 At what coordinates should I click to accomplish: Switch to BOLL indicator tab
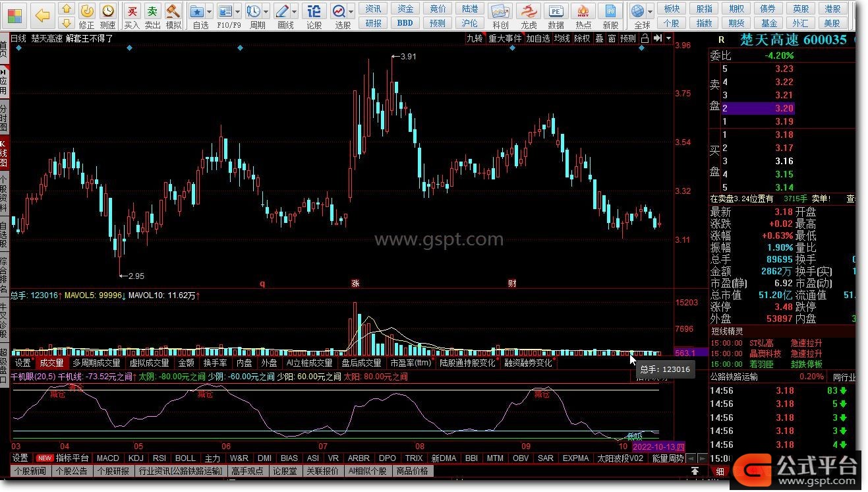tap(185, 458)
